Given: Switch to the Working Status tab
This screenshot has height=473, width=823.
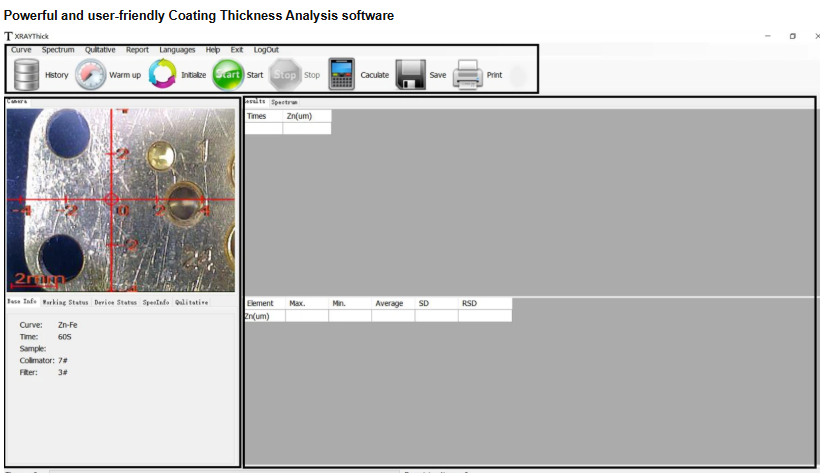Looking at the screenshot, I should [65, 302].
